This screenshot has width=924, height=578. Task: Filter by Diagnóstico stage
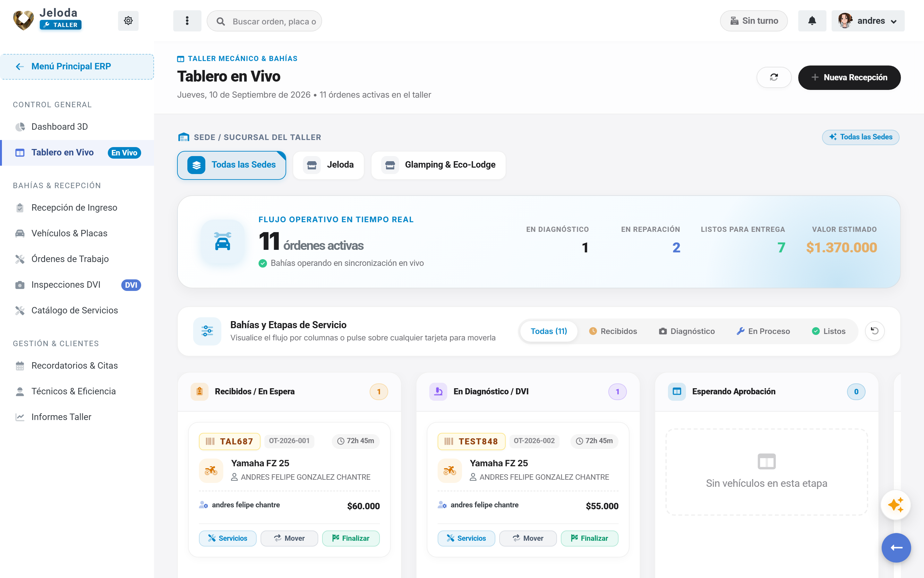(687, 331)
